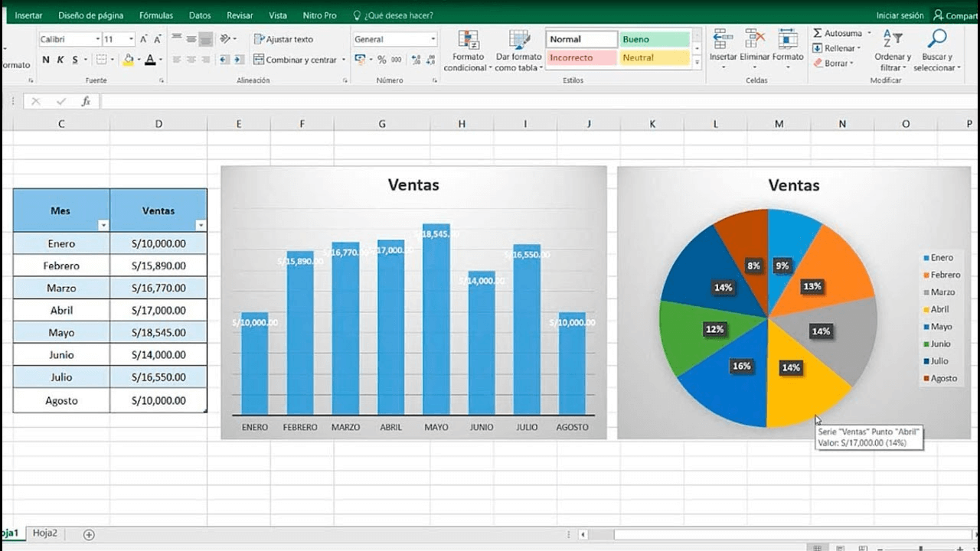Viewport: 980px width, 551px height.
Task: Open Dar formato como tabla
Action: coord(518,51)
